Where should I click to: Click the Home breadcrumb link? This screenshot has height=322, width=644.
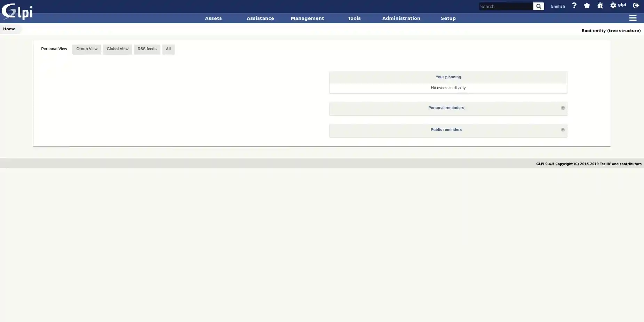click(x=9, y=29)
